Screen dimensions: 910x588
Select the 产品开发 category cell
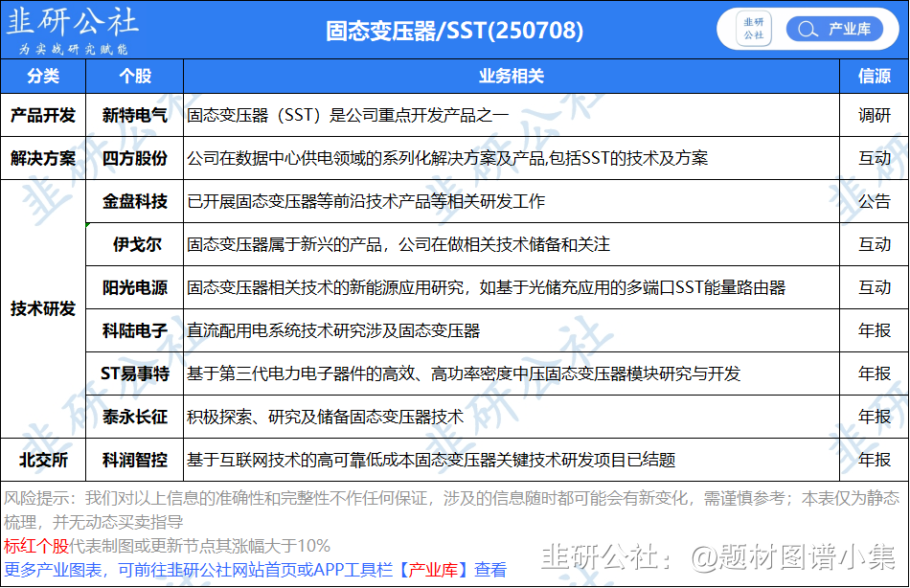tap(43, 115)
